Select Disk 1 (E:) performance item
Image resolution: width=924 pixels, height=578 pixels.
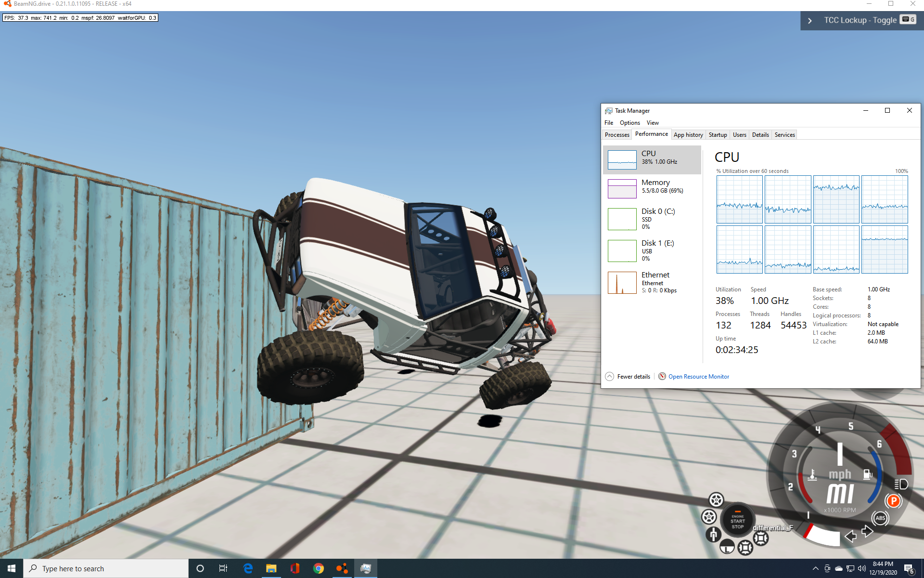click(652, 250)
